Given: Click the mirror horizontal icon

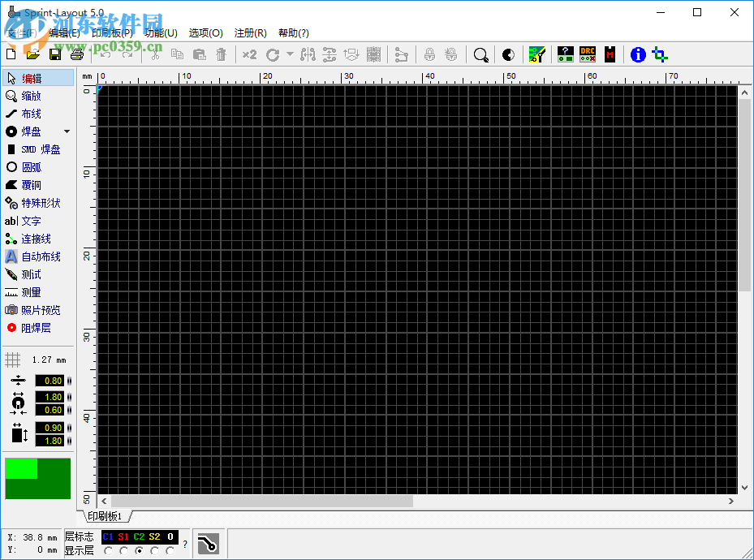Looking at the screenshot, I should (308, 54).
